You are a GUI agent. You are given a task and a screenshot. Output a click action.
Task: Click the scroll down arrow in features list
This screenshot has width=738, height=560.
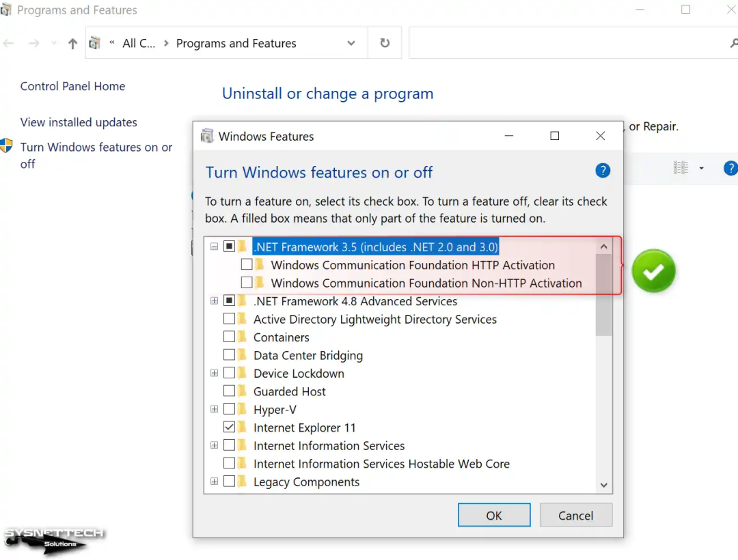[604, 485]
